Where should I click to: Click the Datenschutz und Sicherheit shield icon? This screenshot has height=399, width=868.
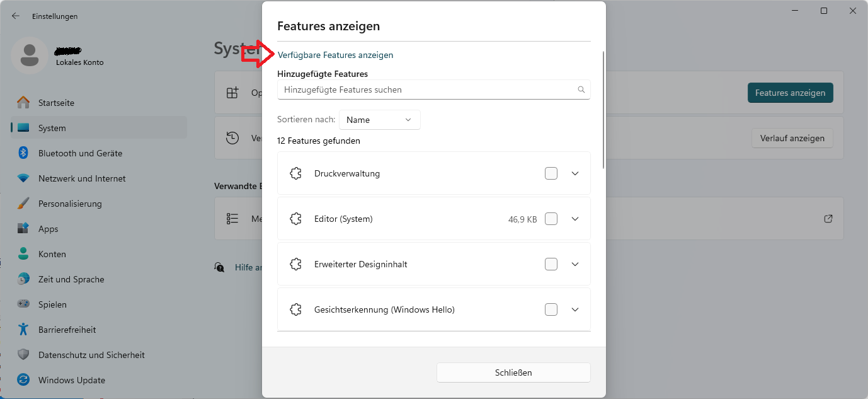pos(22,354)
